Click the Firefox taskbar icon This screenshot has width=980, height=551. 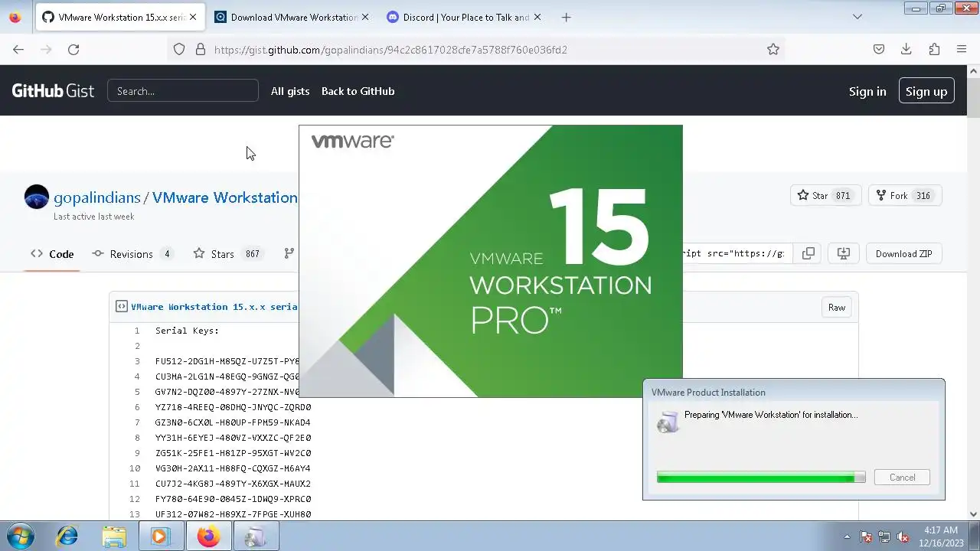click(208, 536)
